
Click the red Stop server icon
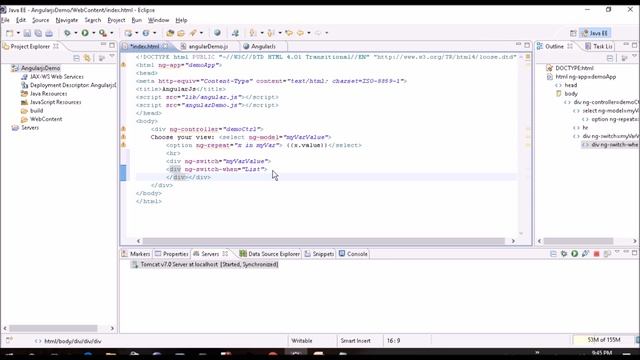(596, 254)
